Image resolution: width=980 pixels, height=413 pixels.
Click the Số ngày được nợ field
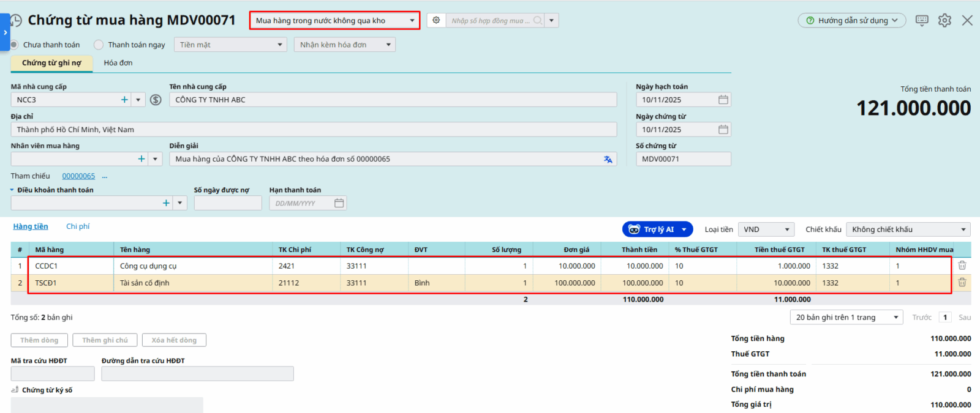(x=227, y=203)
